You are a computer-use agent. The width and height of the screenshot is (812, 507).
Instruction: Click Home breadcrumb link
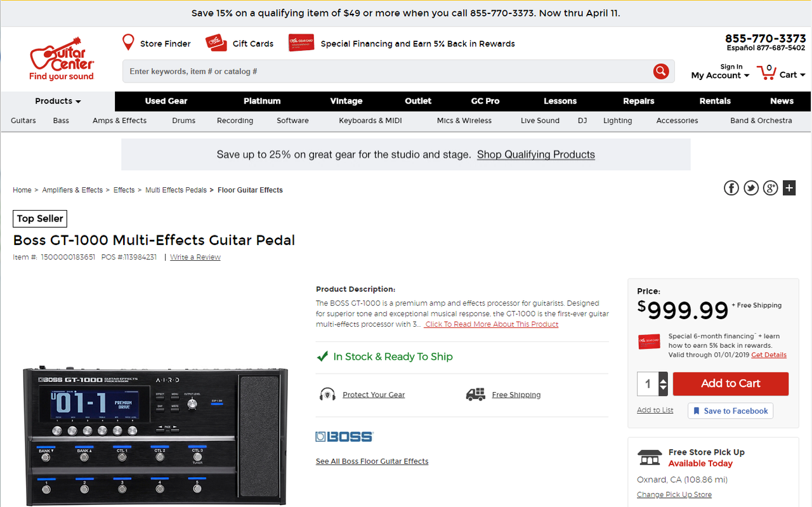coord(22,190)
